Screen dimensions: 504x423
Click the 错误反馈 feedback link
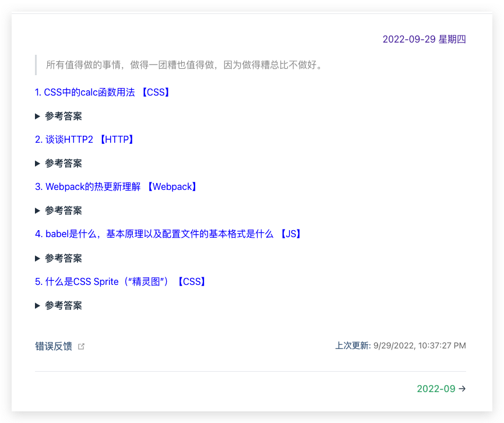[54, 346]
